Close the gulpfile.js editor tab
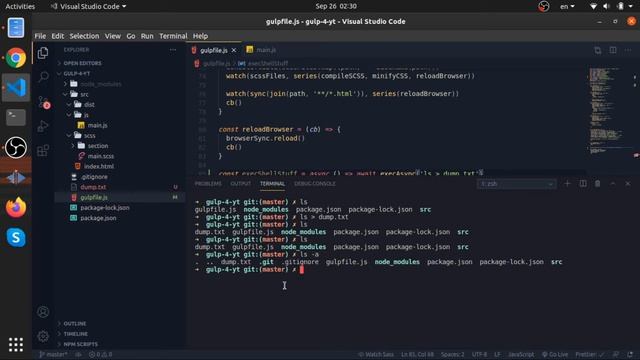The image size is (640, 360). tap(234, 50)
